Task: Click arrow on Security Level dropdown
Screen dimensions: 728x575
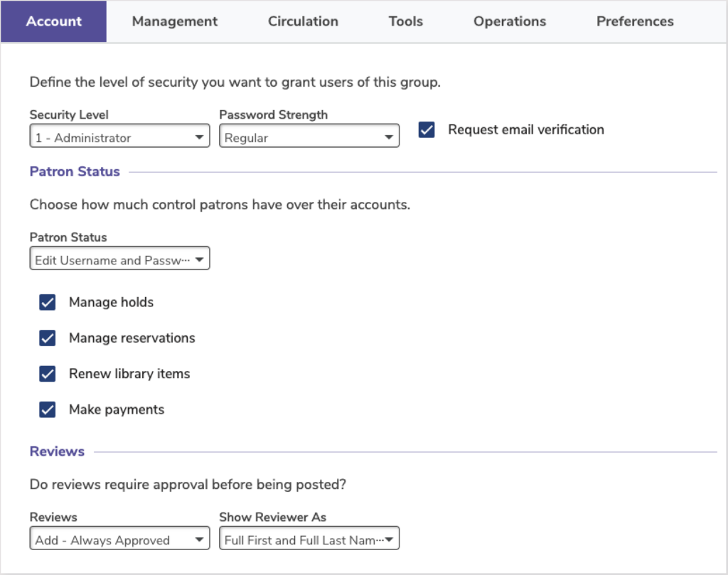Action: point(200,138)
